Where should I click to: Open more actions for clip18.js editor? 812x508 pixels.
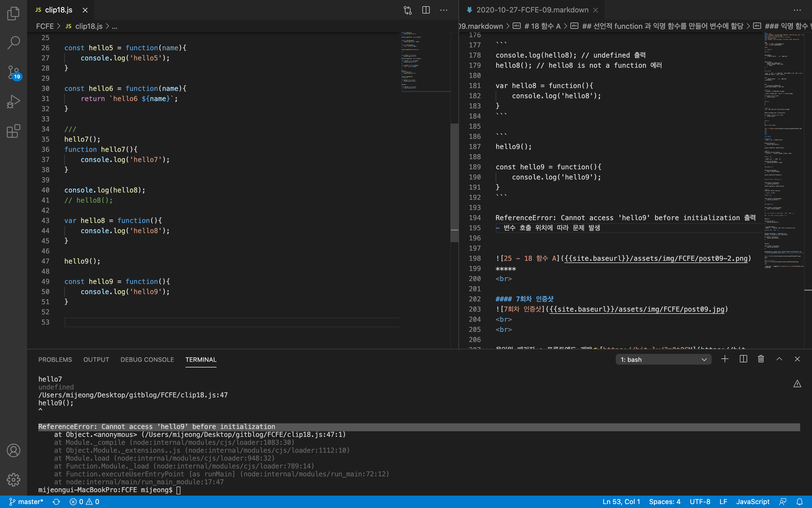click(443, 10)
